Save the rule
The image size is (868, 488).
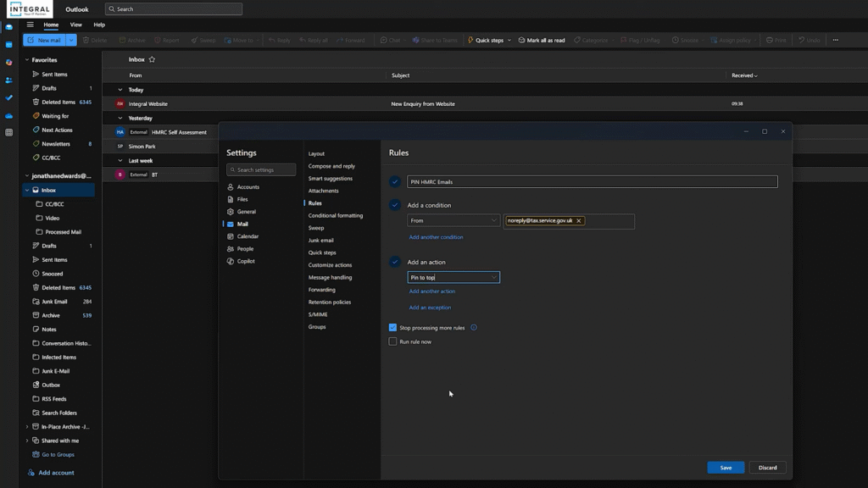tap(726, 468)
